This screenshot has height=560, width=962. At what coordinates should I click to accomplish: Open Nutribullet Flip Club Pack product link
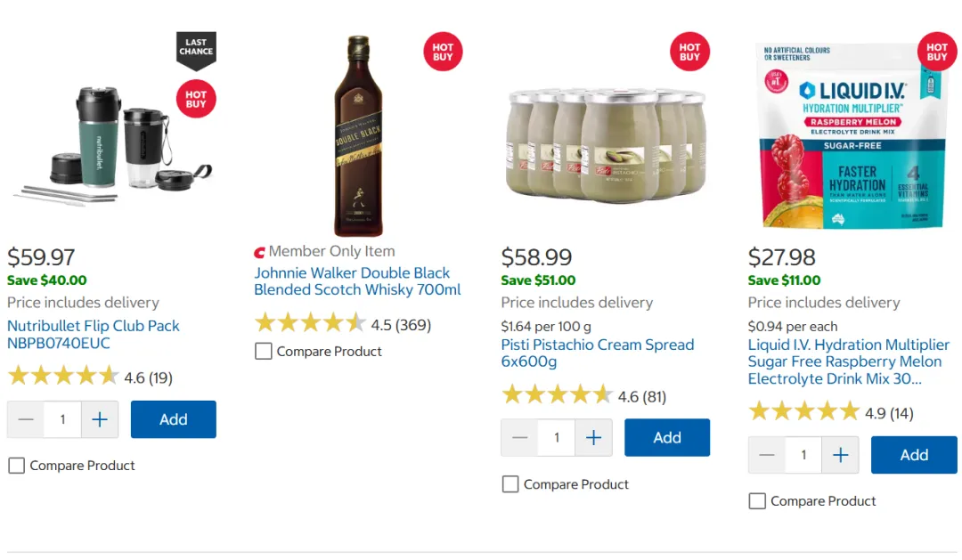94,334
